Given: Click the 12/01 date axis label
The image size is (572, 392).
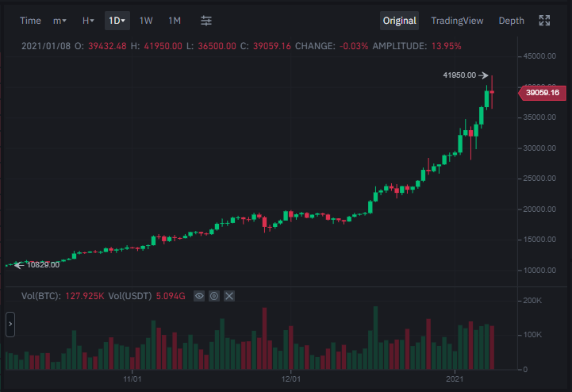Looking at the screenshot, I should 291,379.
